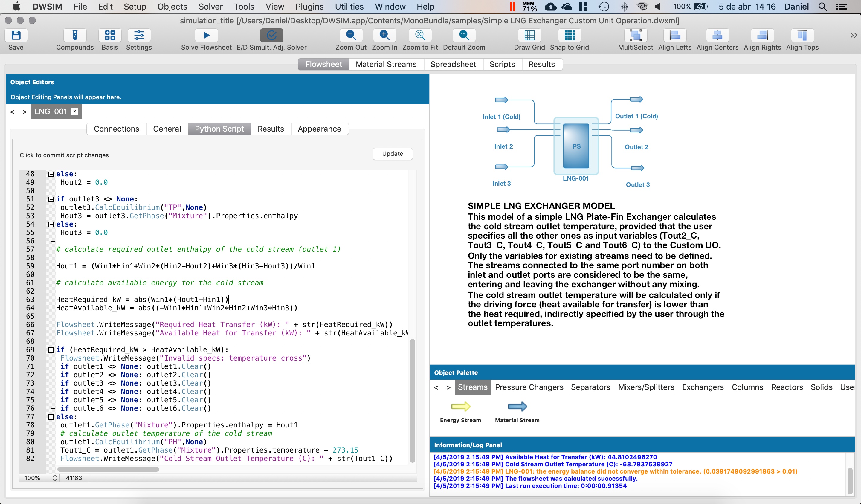Toggle the Spreadsheet view tab
This screenshot has height=504, width=861.
(454, 64)
